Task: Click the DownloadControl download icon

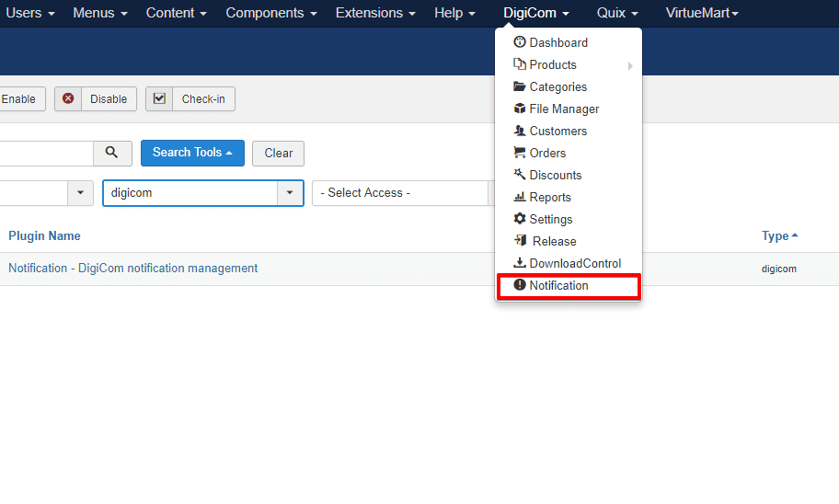Action: [520, 263]
